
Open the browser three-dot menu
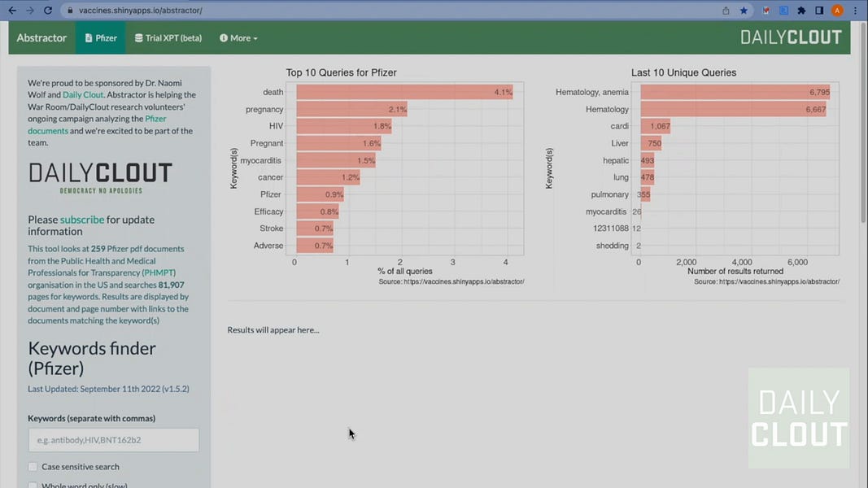pyautogui.click(x=855, y=11)
